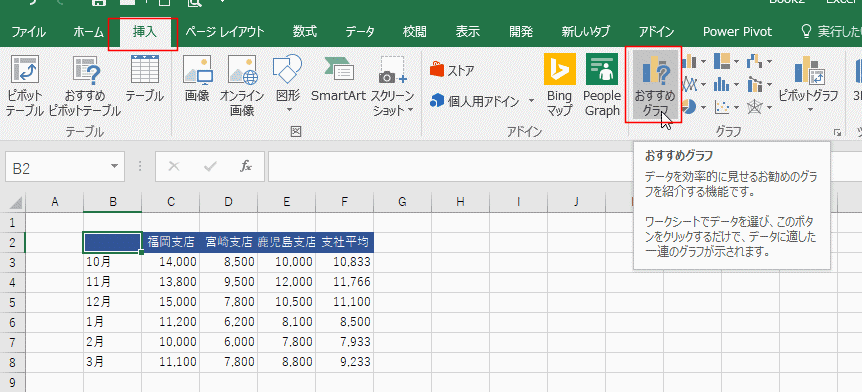
Task: Click the テーブル table icon
Action: [x=145, y=79]
